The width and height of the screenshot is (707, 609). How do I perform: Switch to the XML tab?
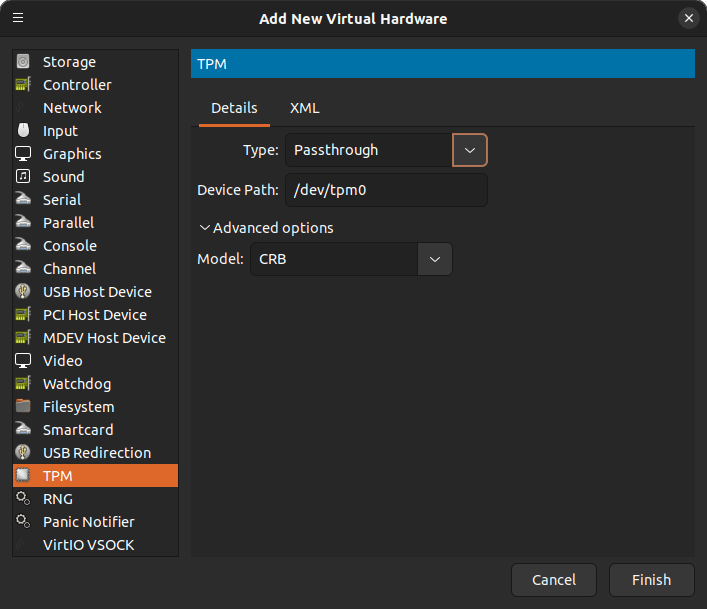304,108
